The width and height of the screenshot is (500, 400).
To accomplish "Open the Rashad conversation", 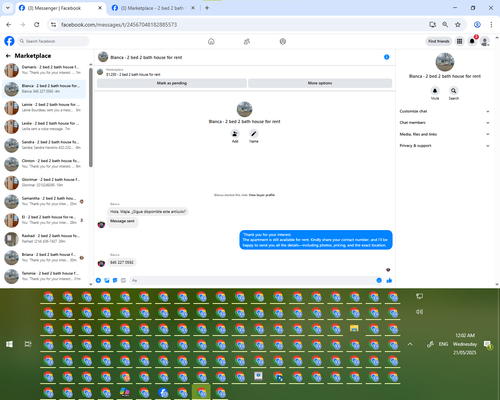I will 44,239.
